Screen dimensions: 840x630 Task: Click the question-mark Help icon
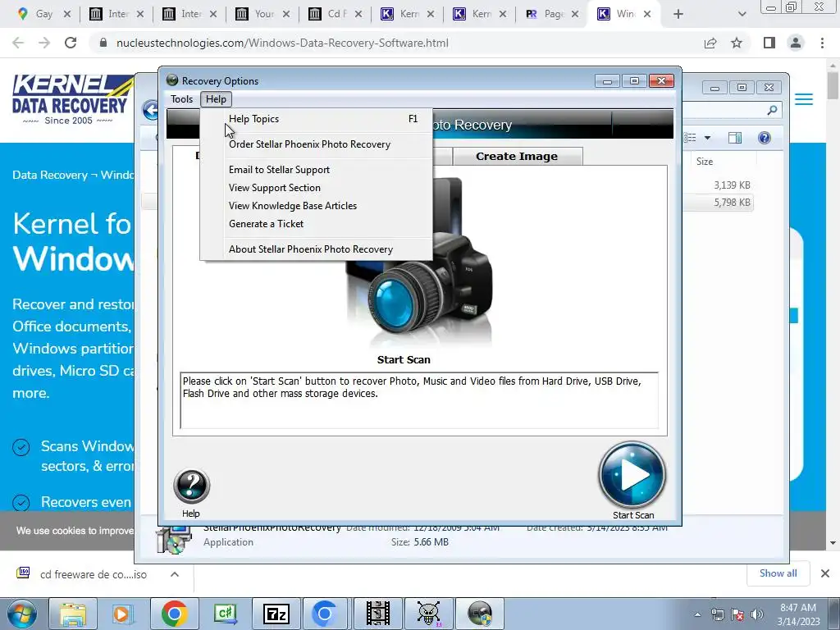pyautogui.click(x=191, y=486)
